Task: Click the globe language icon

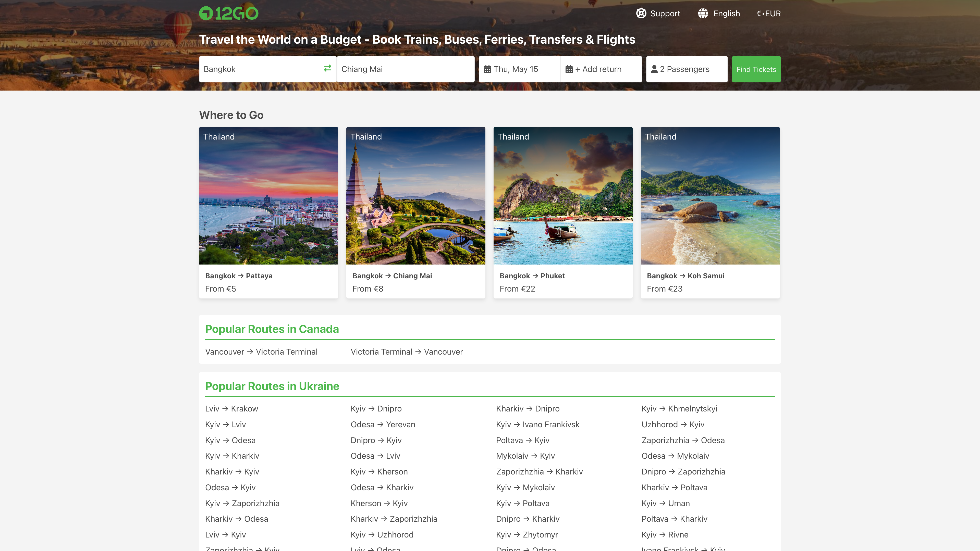Action: pyautogui.click(x=703, y=13)
